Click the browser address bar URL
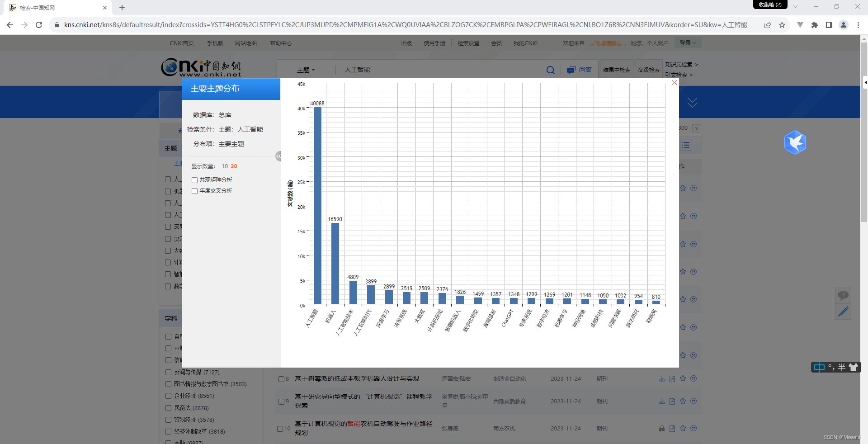The width and height of the screenshot is (868, 444). (x=405, y=25)
